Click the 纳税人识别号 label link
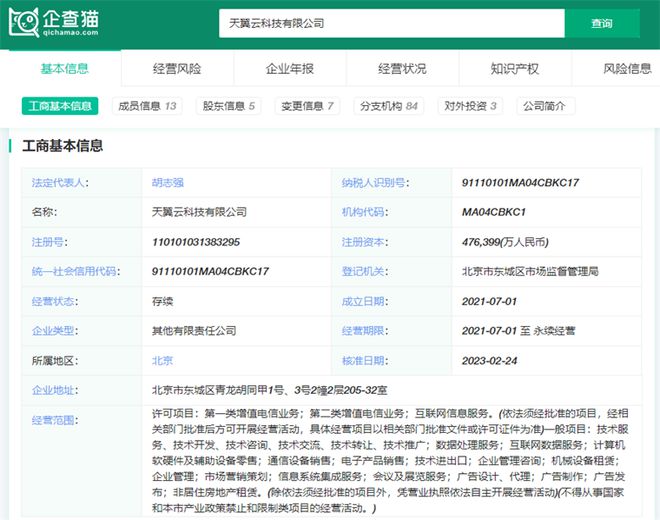 point(374,183)
